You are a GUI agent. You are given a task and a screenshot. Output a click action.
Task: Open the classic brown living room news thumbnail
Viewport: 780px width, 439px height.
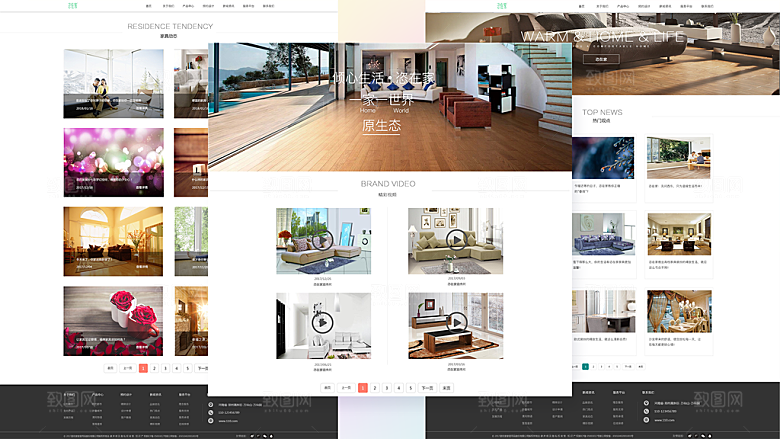coord(679,234)
